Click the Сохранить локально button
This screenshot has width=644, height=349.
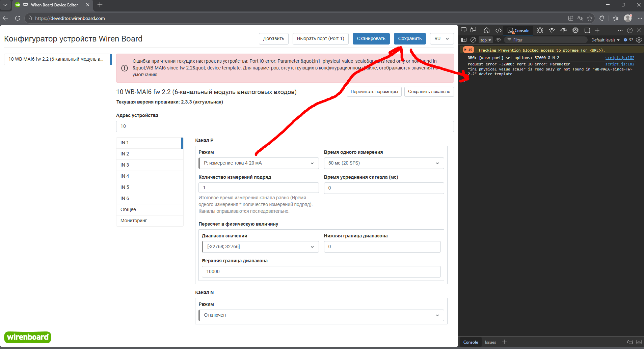[x=429, y=92]
